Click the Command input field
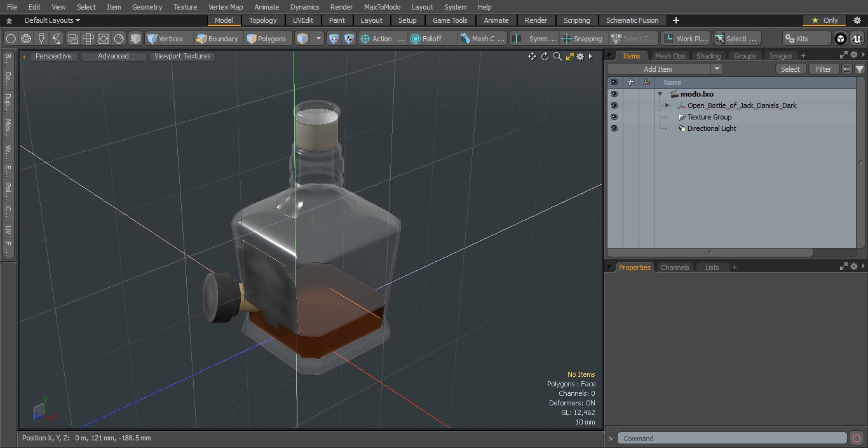 [x=732, y=438]
